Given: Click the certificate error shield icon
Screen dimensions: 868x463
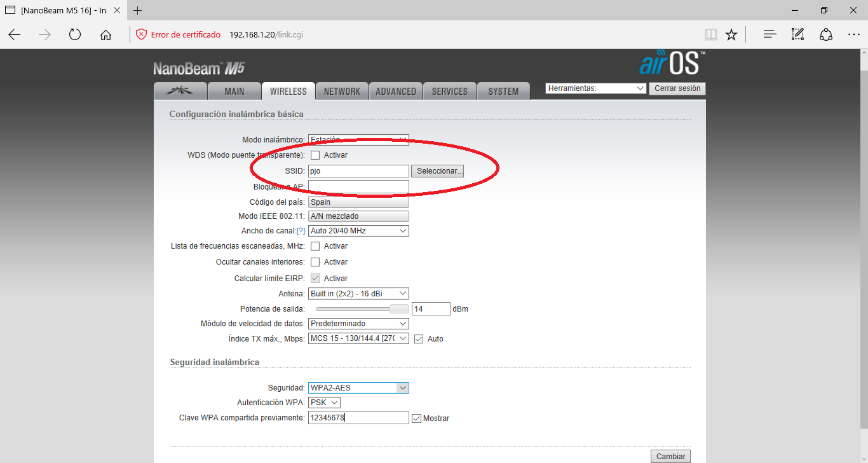Looking at the screenshot, I should click(x=141, y=34).
